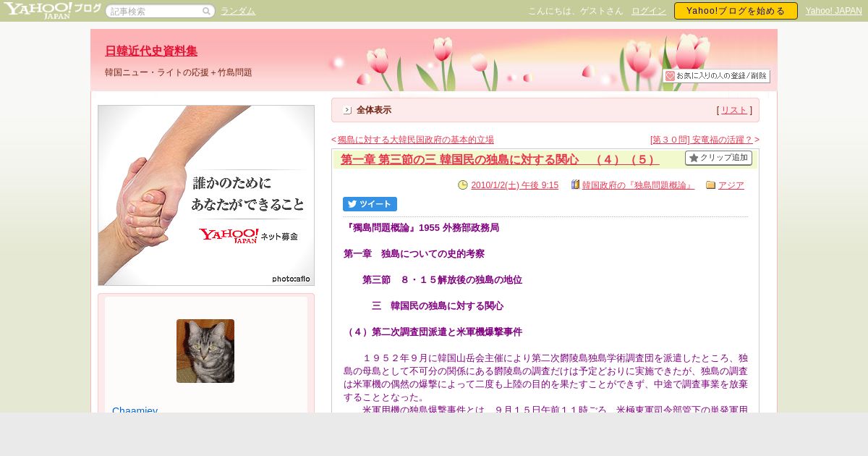Go to previous post 獨島に対する大韓民国政府の基本的立場
868x456 pixels.
pos(416,140)
